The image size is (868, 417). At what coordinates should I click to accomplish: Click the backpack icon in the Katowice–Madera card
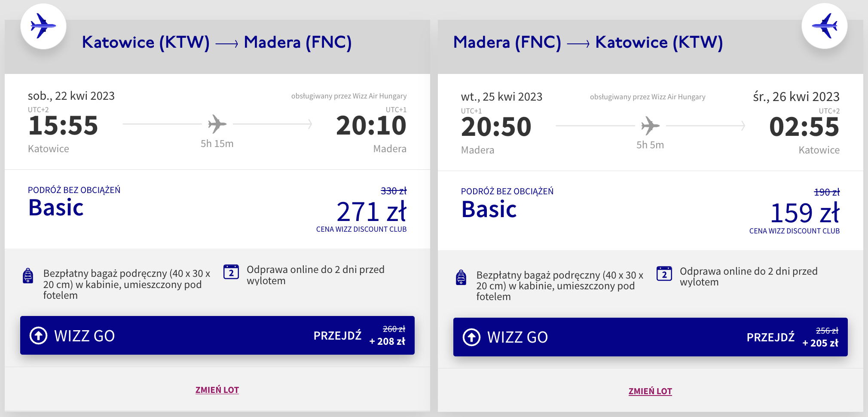(28, 276)
